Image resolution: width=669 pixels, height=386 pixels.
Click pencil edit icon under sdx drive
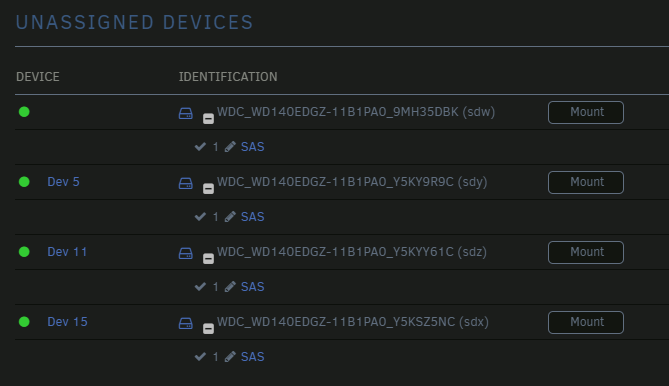pos(230,357)
